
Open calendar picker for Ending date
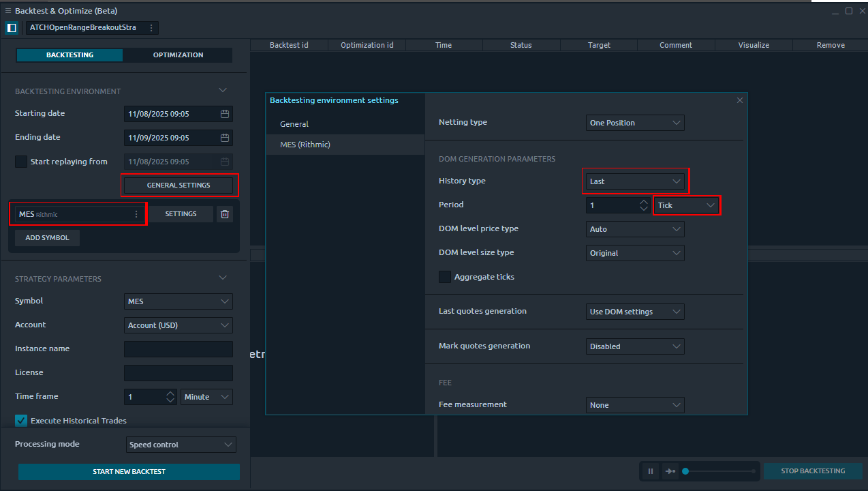pos(225,138)
